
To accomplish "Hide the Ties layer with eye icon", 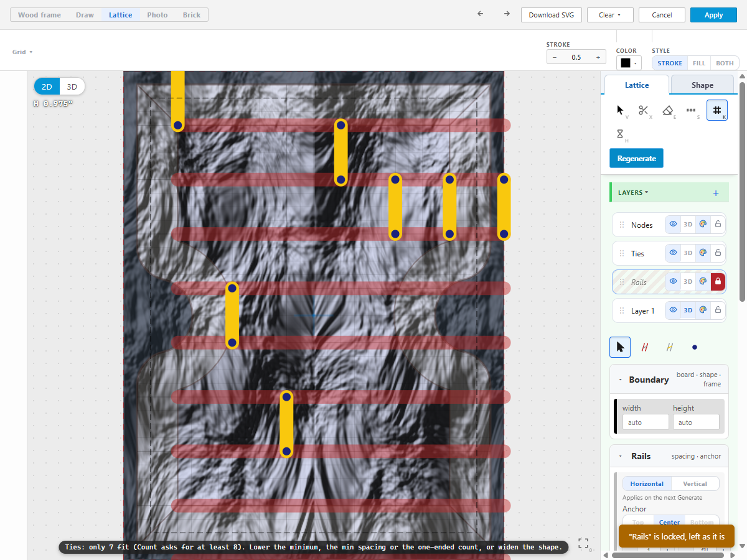I will coord(673,253).
